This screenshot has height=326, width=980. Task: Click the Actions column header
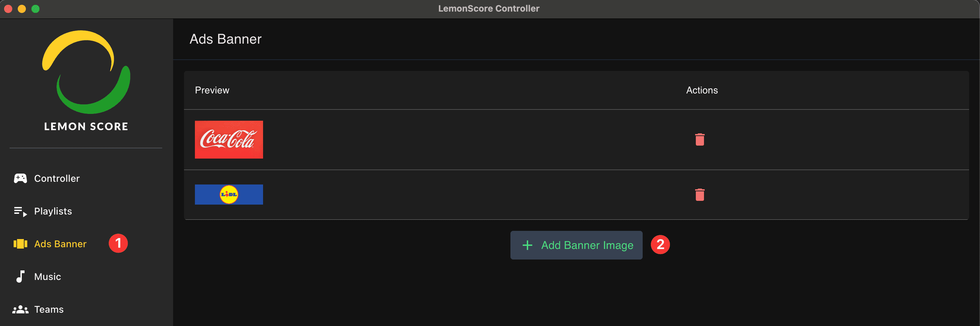[701, 90]
